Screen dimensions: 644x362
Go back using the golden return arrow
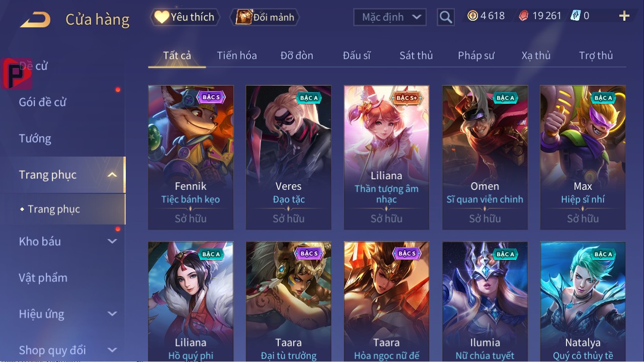tap(35, 20)
